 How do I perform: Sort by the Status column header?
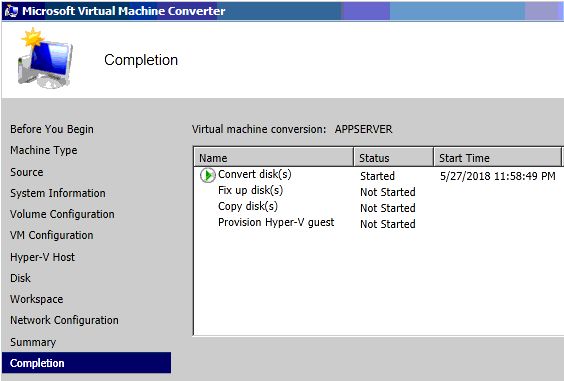(x=394, y=158)
